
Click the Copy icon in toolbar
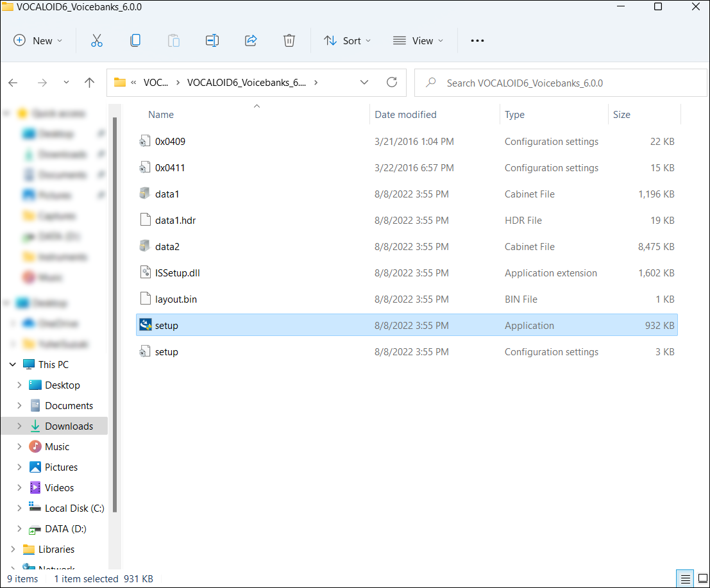pos(135,40)
